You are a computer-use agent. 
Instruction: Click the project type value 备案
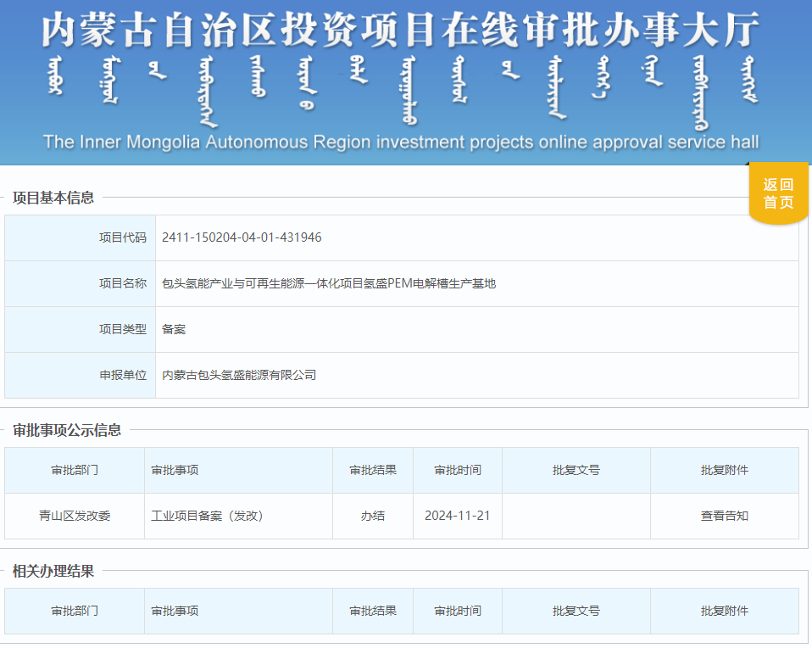174,329
